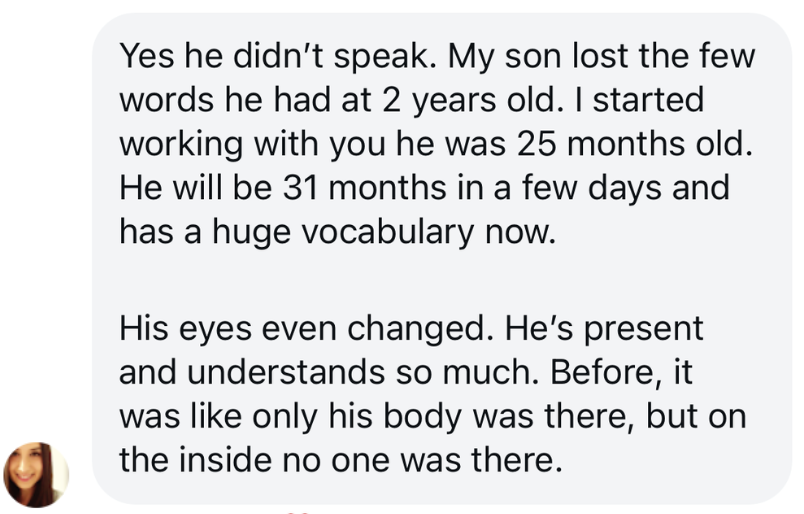Click the blank gap between the two paragraphs

(430, 281)
